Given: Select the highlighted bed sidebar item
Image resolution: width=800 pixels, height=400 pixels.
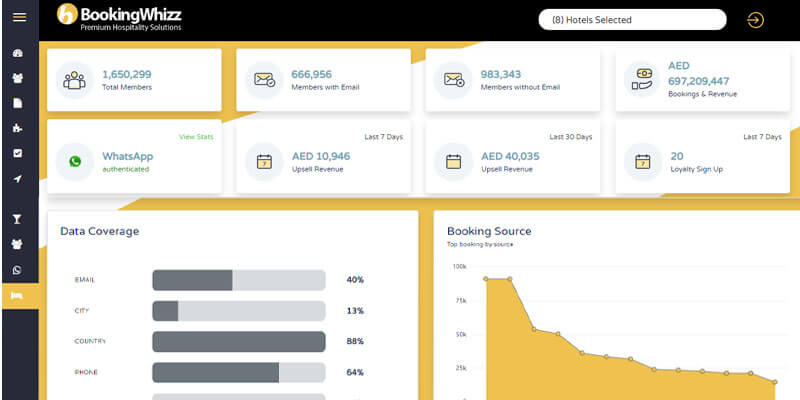Looking at the screenshot, I should click(x=20, y=296).
